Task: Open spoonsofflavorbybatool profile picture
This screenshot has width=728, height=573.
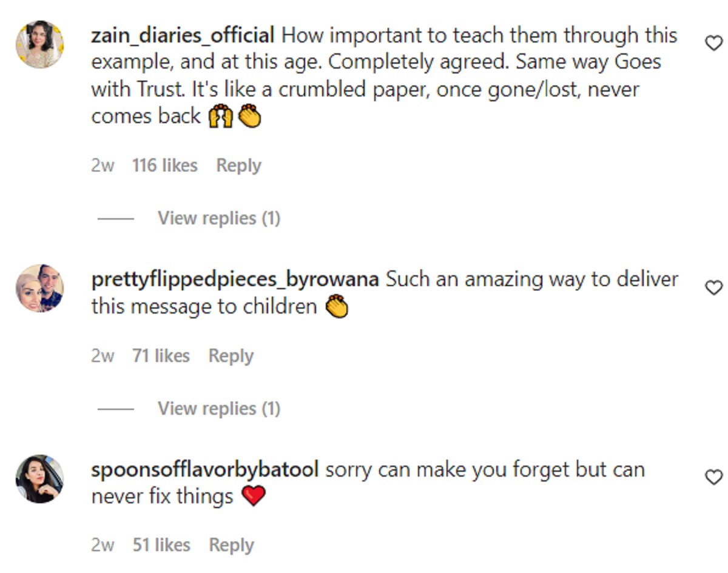Action: point(39,478)
